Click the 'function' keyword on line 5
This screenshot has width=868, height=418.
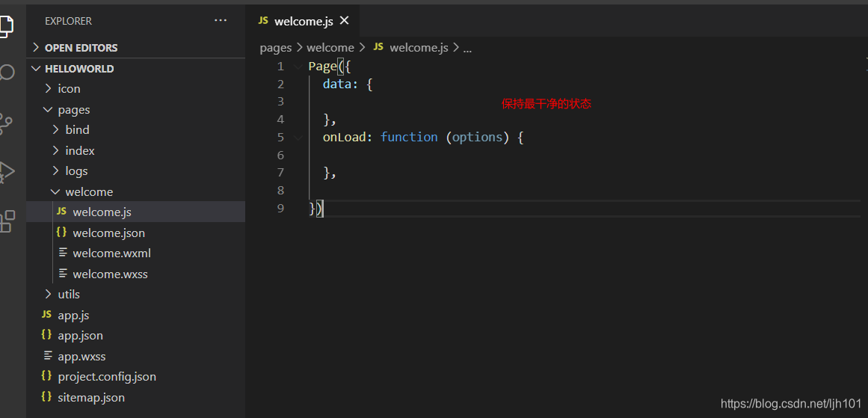(x=409, y=138)
